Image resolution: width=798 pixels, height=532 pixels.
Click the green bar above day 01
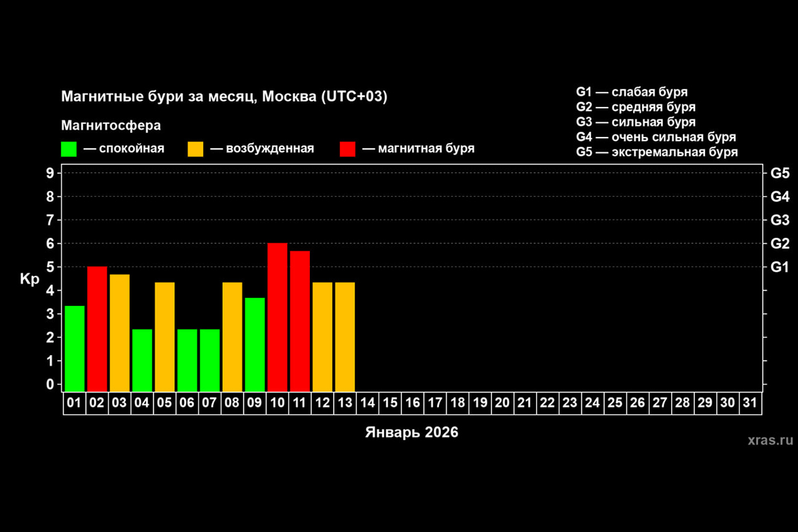pos(74,348)
